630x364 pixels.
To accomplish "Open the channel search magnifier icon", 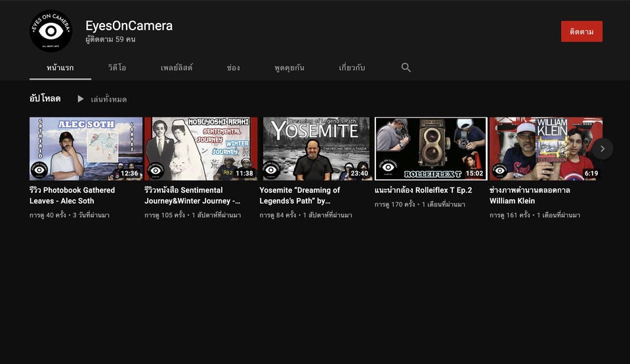I will 406,68.
